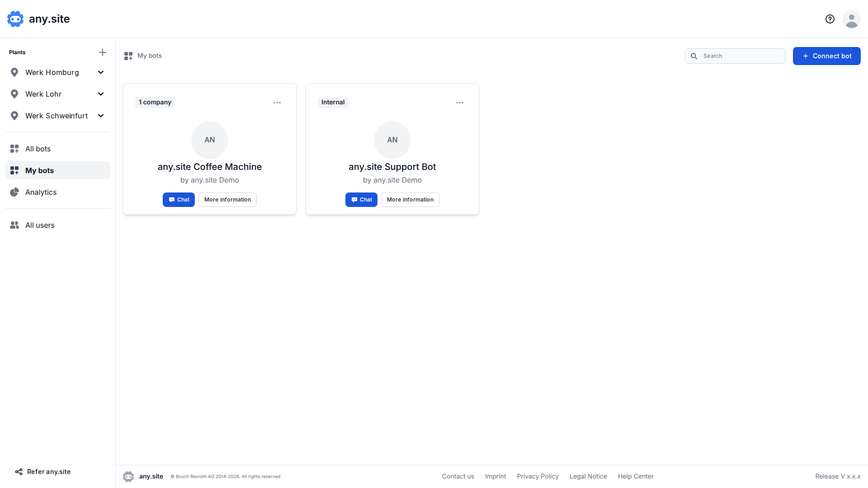Expand the Werk Homburg chevron
The height and width of the screenshot is (488, 868).
click(x=101, y=72)
